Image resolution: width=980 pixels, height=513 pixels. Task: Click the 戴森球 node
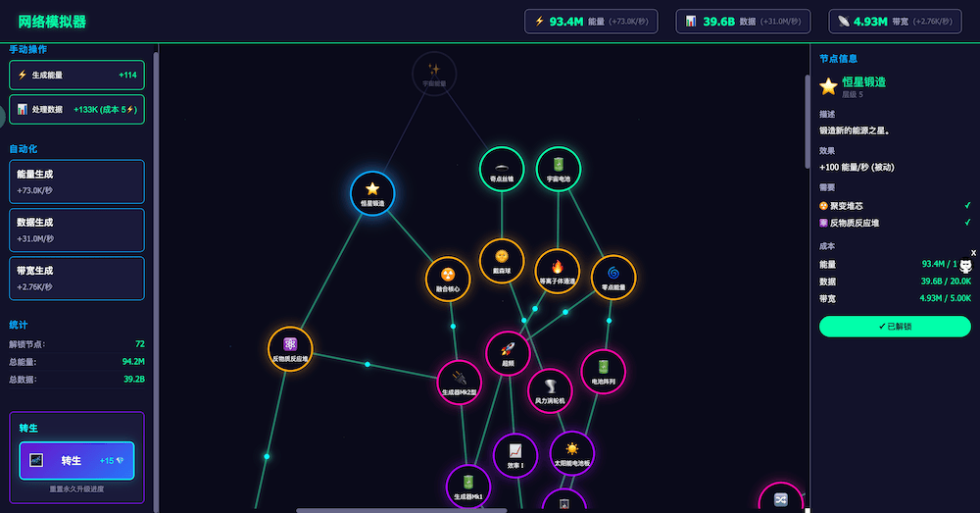pos(502,260)
